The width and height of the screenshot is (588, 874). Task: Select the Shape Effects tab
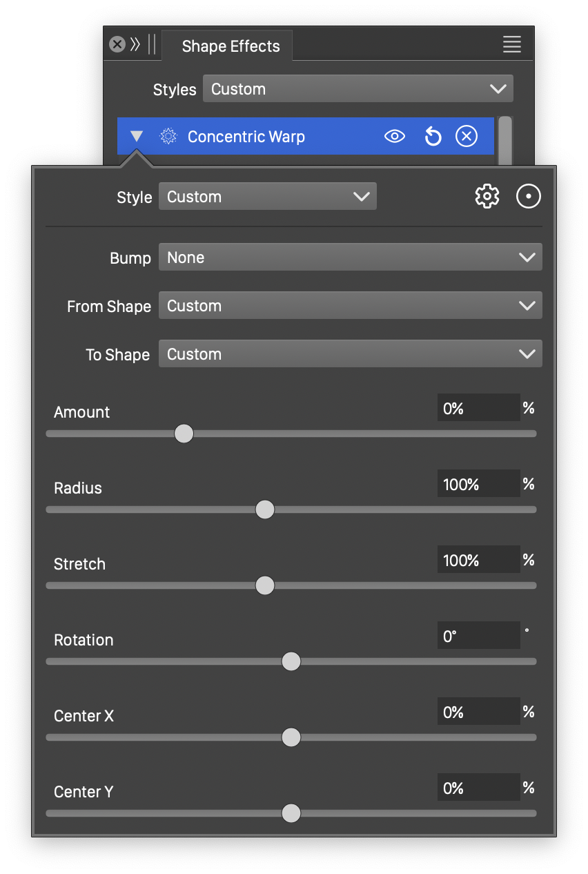(x=231, y=46)
